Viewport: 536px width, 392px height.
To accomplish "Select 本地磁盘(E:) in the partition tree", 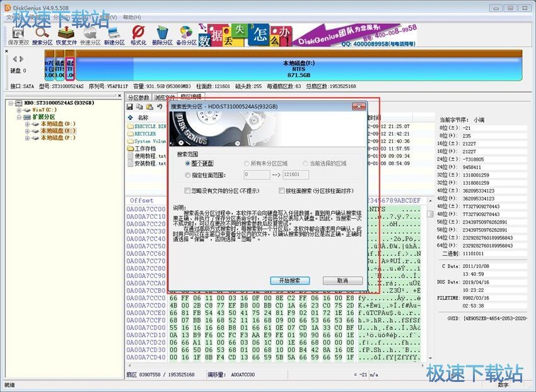I will coord(58,131).
